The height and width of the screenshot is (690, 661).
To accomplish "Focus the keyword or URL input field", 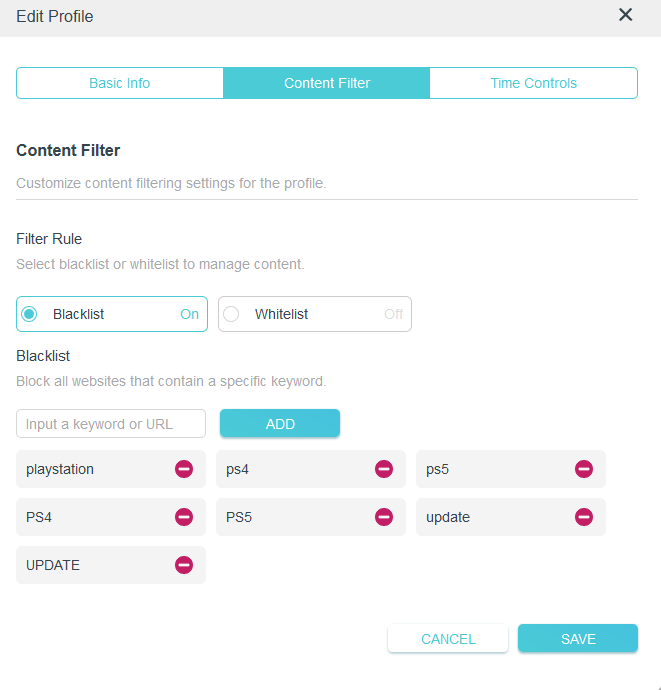I will 111,423.
